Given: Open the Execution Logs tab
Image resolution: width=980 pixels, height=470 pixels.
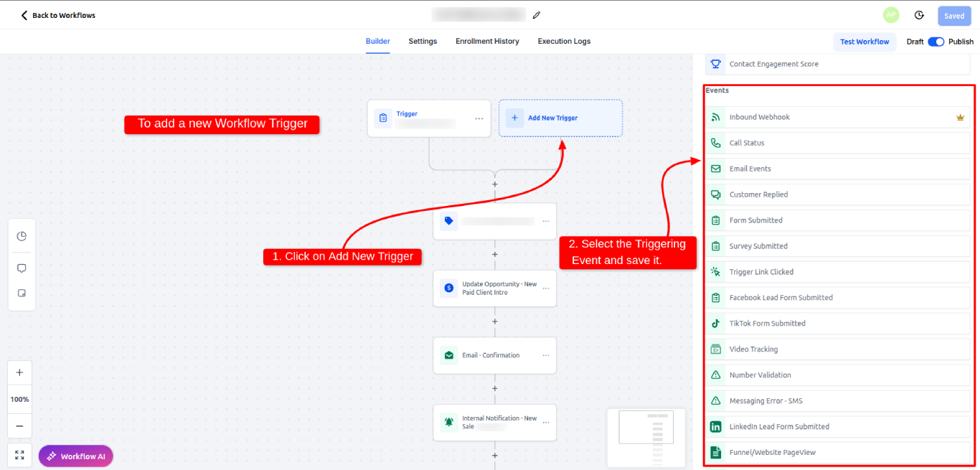Looking at the screenshot, I should point(564,42).
